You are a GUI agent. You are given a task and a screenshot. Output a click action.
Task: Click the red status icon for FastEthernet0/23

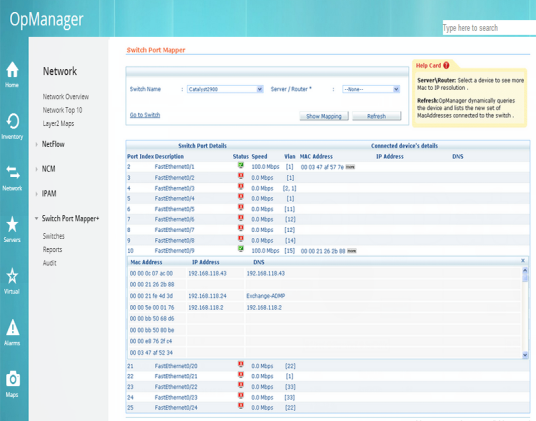pos(241,396)
